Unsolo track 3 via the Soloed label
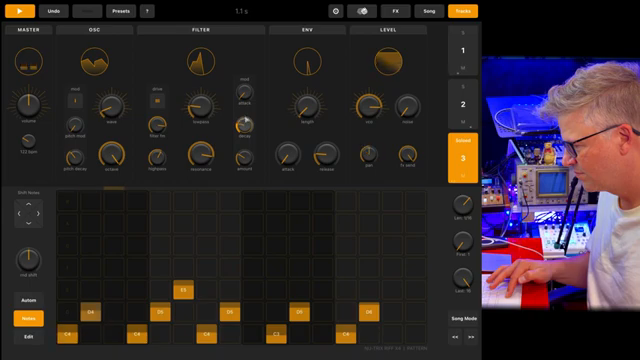 pyautogui.click(x=463, y=140)
